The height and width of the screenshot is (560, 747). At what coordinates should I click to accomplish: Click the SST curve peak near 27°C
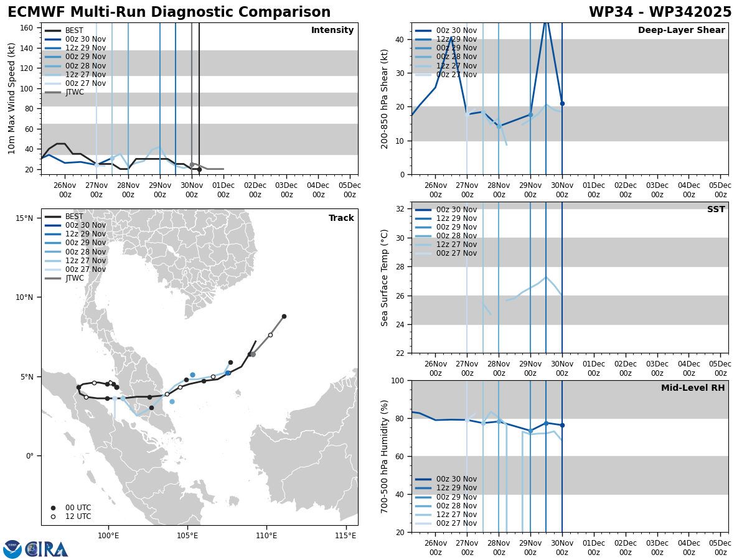(546, 277)
